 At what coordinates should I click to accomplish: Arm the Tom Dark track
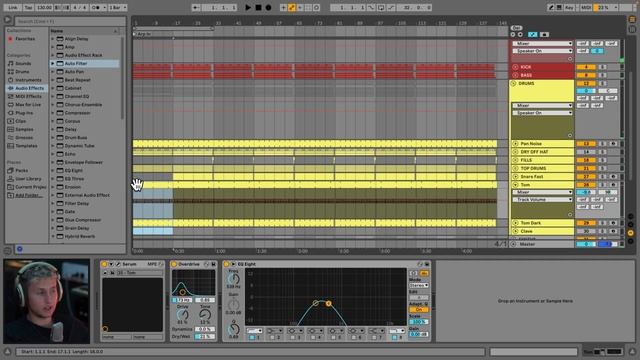point(613,223)
